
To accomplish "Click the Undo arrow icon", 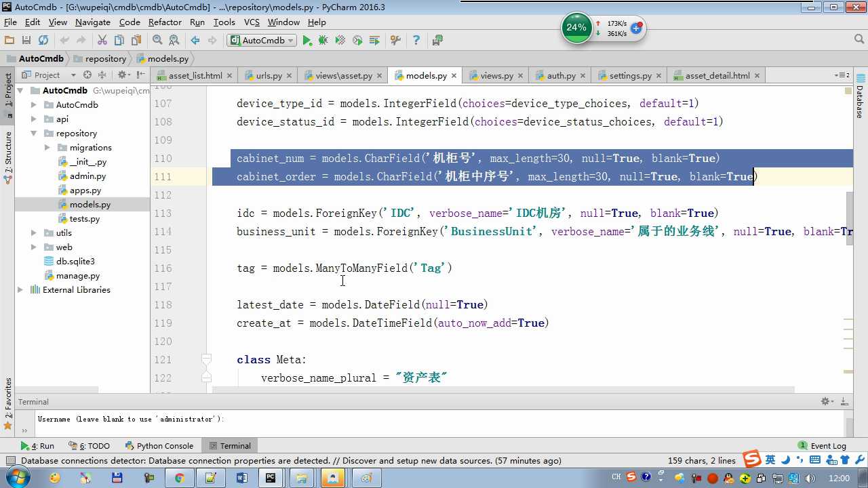I will (x=65, y=41).
